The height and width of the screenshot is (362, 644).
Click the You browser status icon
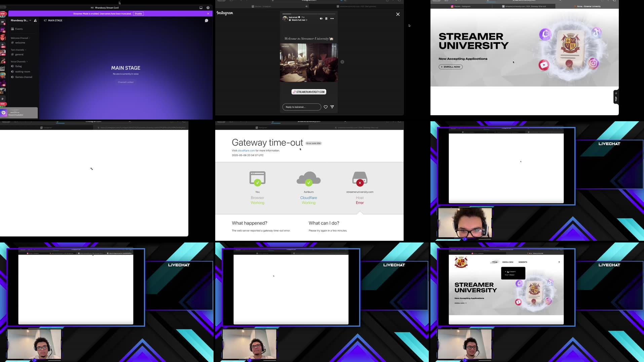(x=258, y=178)
